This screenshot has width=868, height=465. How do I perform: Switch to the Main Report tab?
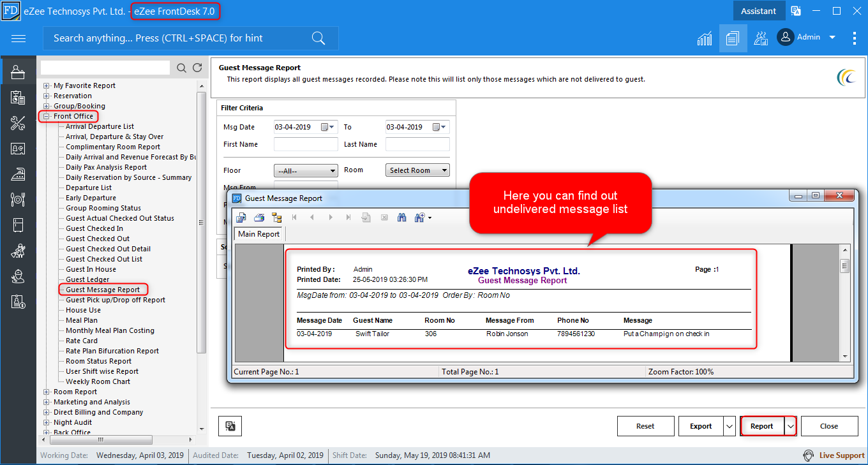[258, 234]
